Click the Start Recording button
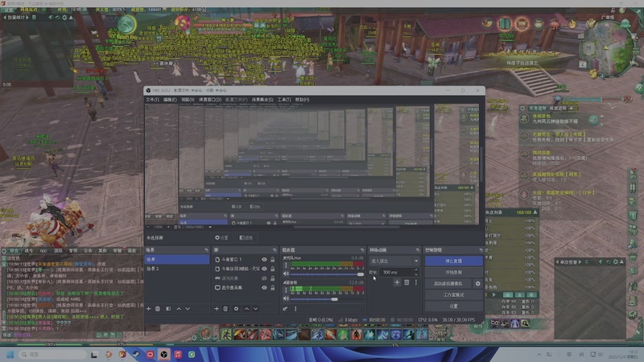Viewport: 644px width, 362px height. pos(454,272)
